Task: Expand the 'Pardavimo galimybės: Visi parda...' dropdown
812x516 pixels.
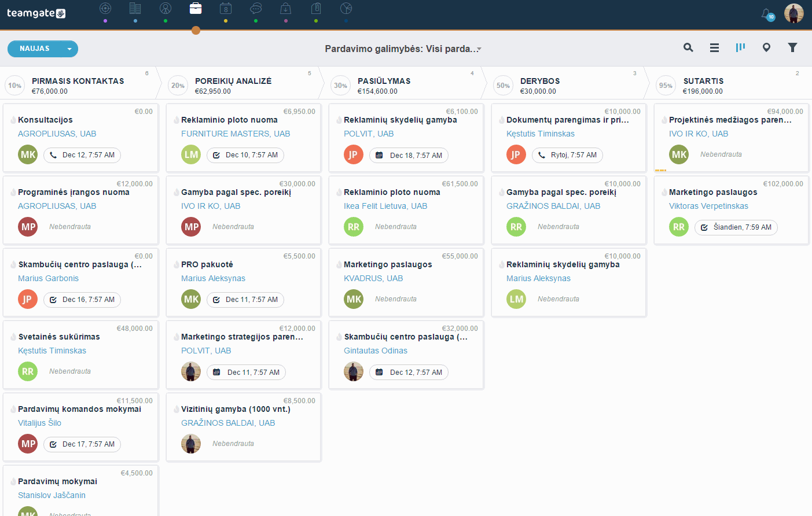Action: coord(403,49)
